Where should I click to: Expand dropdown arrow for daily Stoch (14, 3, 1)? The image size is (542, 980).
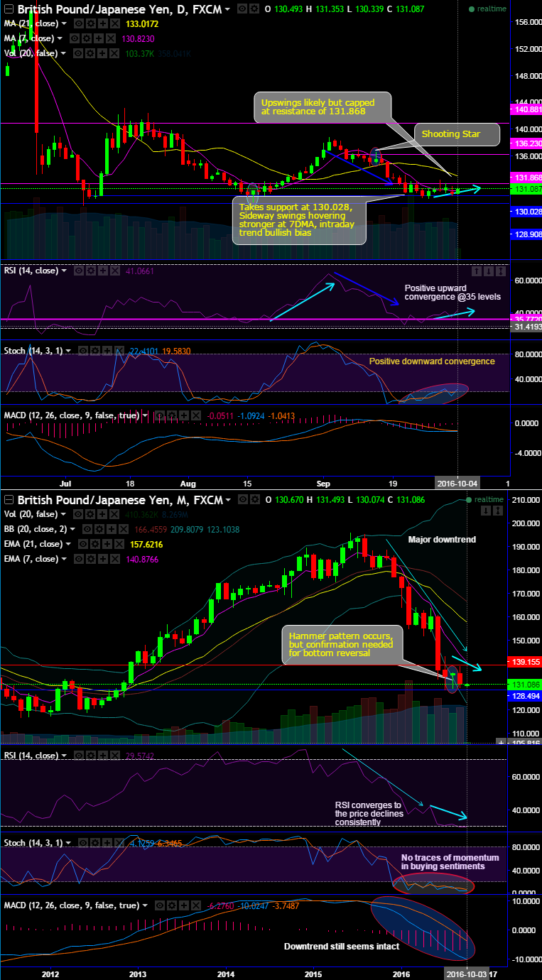pos(68,351)
